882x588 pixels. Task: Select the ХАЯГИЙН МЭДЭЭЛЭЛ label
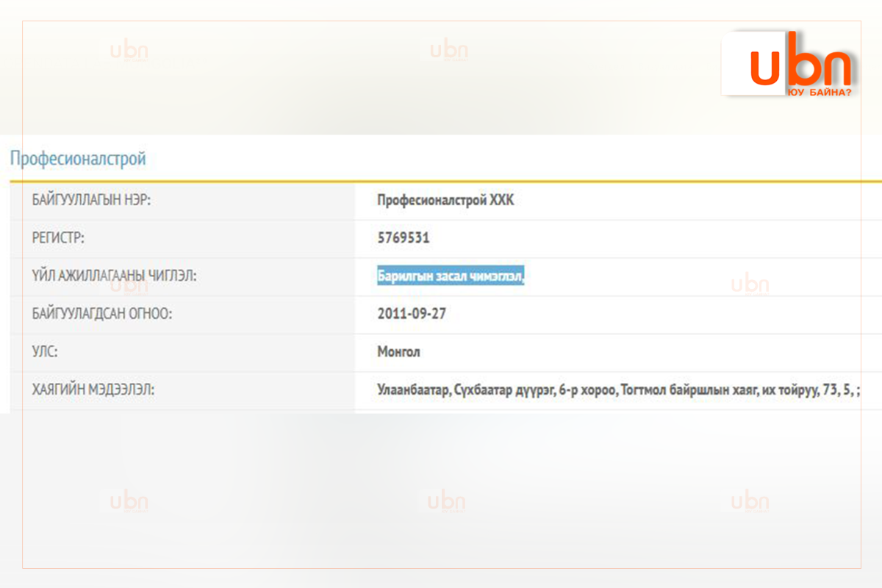(x=93, y=390)
